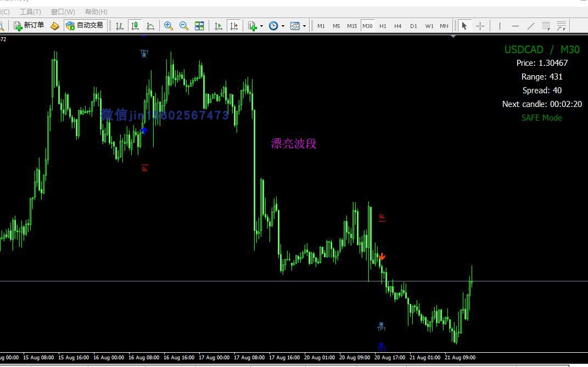
Task: Open MetaEditor with the yellow book icon
Action: coord(55,26)
